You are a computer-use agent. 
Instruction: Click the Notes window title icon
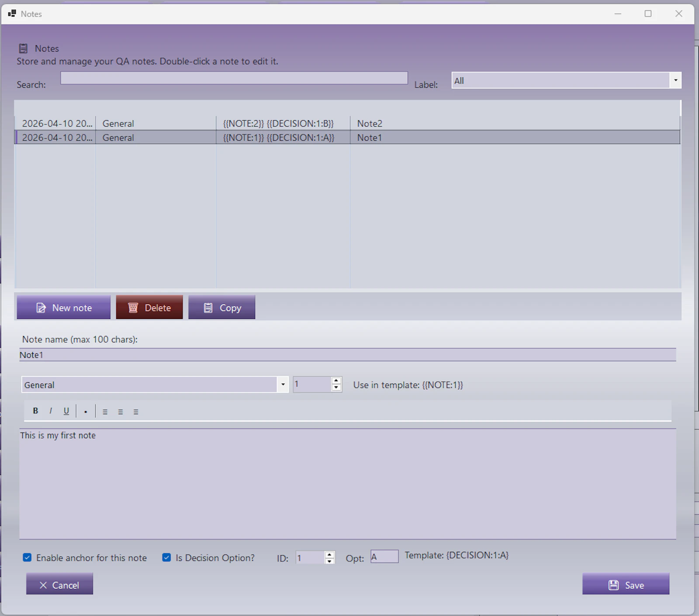tap(12, 14)
